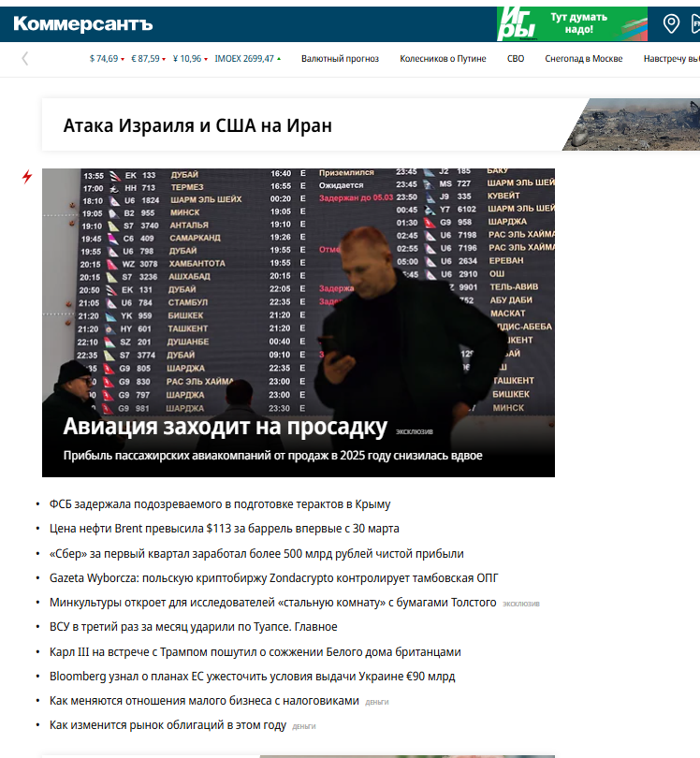Screen dimensions: 700x758
Task: Open Снегопад в Москве topic
Action: pos(584,59)
